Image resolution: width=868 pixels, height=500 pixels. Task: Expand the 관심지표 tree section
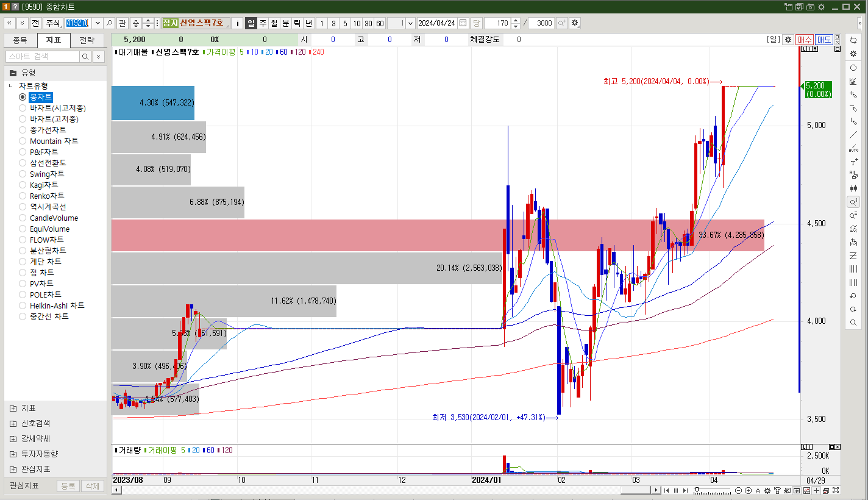click(13, 469)
